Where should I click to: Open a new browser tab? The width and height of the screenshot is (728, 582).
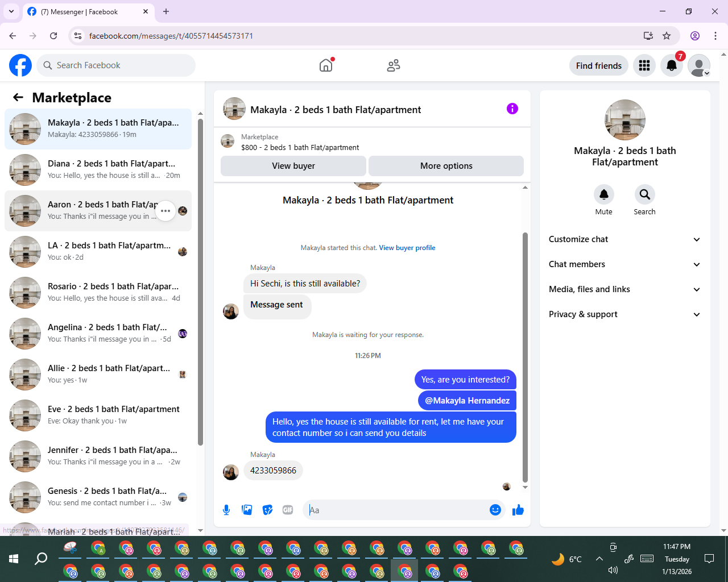(x=166, y=11)
